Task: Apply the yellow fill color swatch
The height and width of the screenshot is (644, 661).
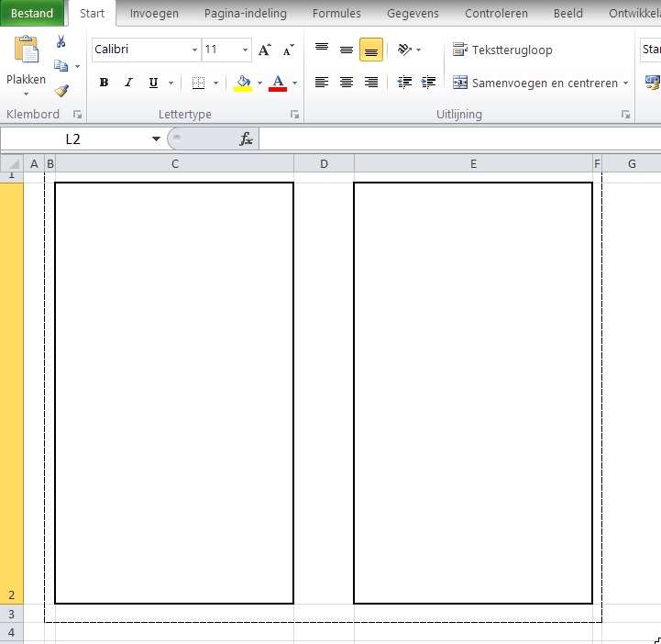Action: click(x=243, y=83)
